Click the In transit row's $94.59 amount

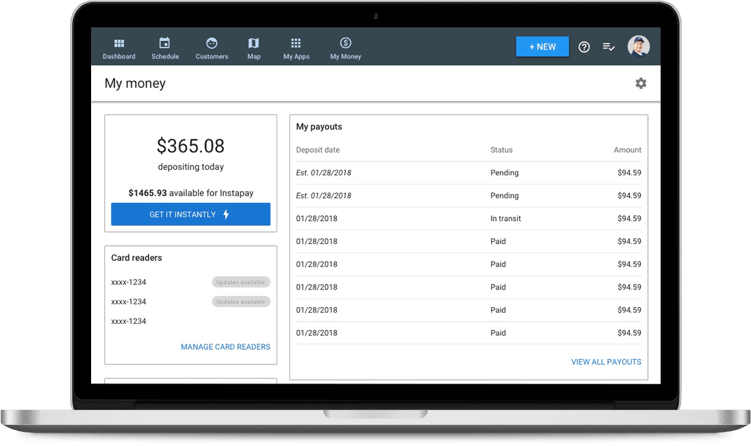(x=629, y=218)
